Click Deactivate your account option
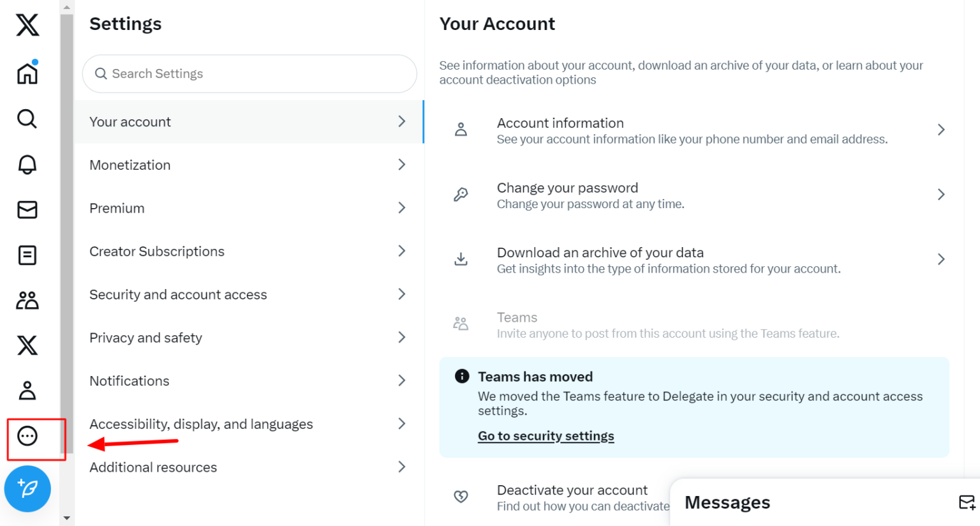The image size is (980, 526). [x=572, y=490]
